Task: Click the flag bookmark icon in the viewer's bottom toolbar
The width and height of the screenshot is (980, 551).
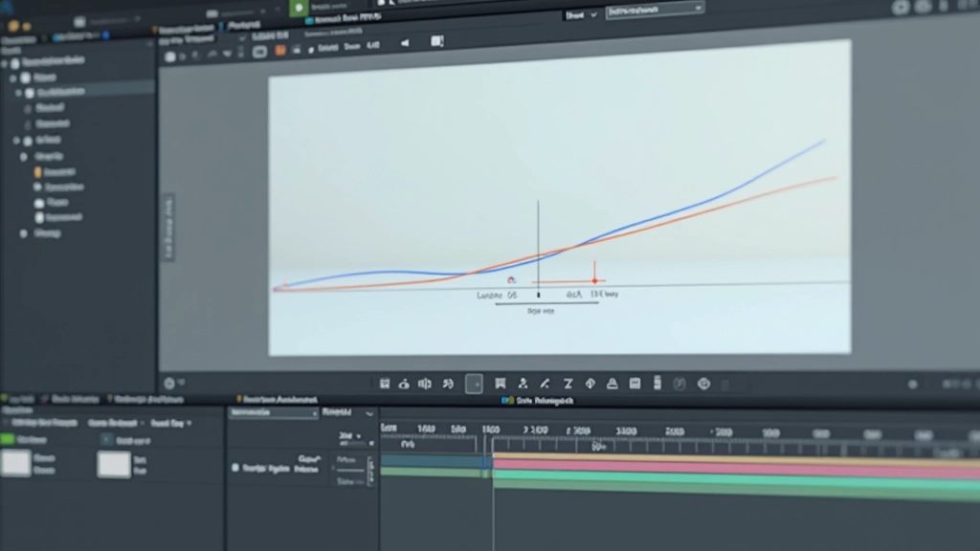Action: [x=500, y=384]
